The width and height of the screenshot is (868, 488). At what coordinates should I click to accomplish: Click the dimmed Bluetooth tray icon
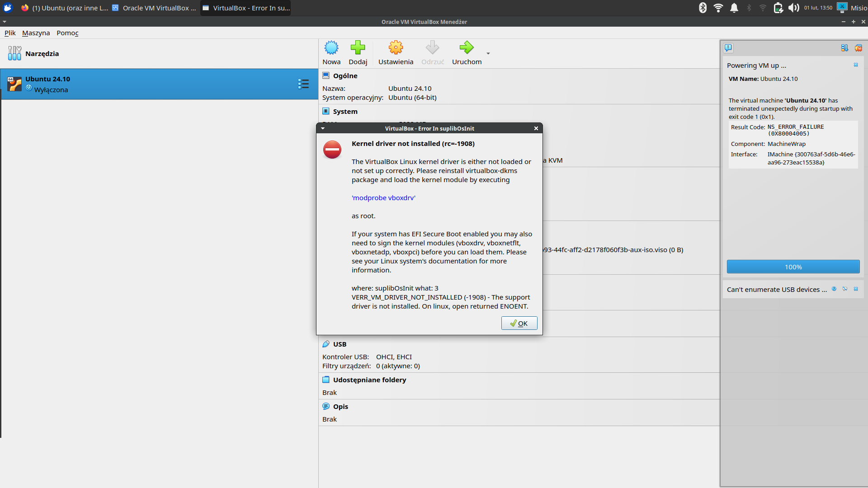pos(749,8)
